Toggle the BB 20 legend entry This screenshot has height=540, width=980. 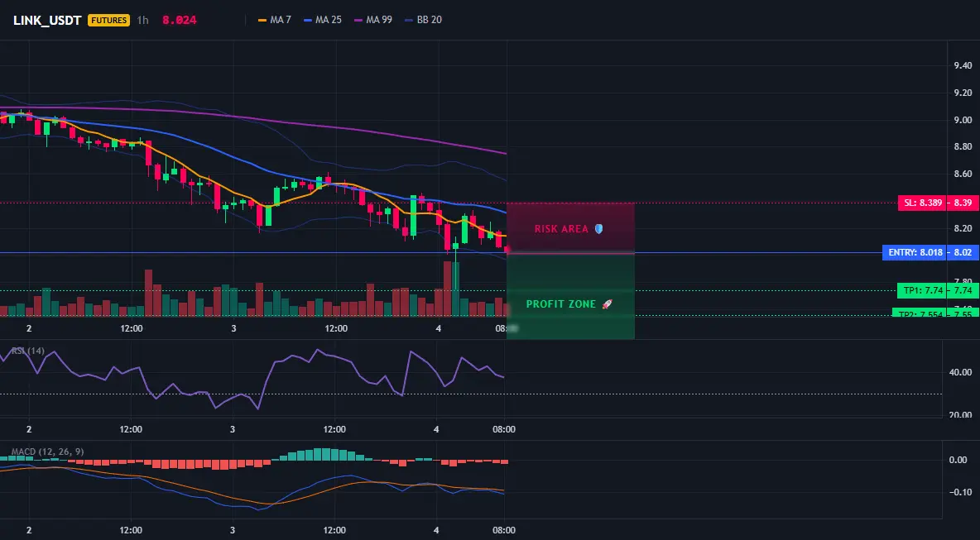(424, 20)
